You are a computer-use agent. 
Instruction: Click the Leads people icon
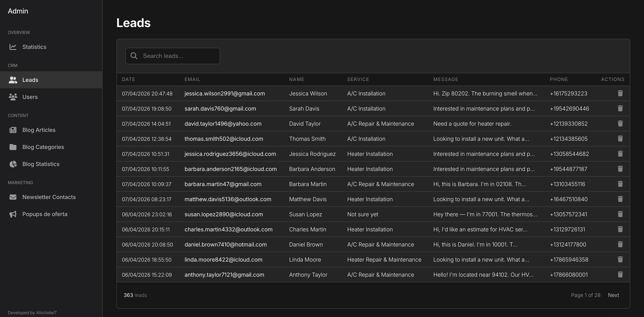[13, 80]
